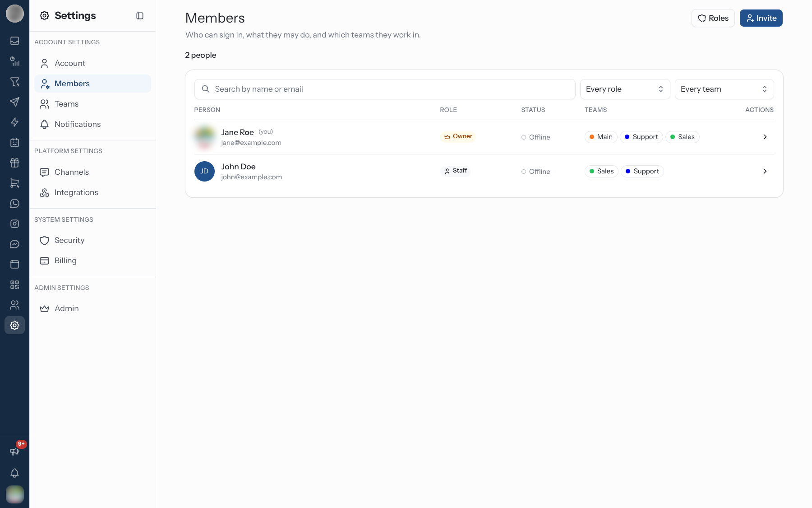Viewport: 812px width, 508px height.
Task: Collapse the Settings sidebar panel
Action: [x=140, y=16]
